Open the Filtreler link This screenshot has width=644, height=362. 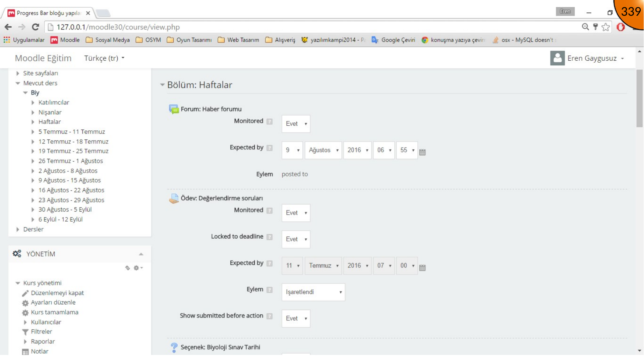point(42,332)
